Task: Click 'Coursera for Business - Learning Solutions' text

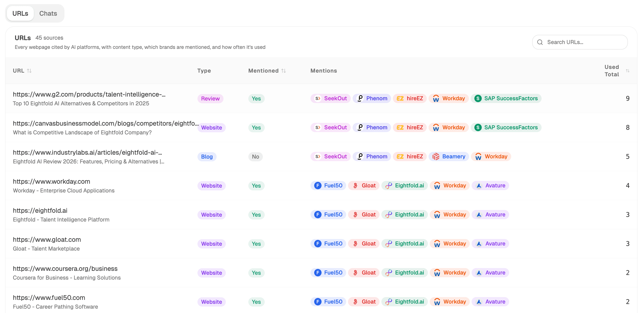Action: pos(67,278)
